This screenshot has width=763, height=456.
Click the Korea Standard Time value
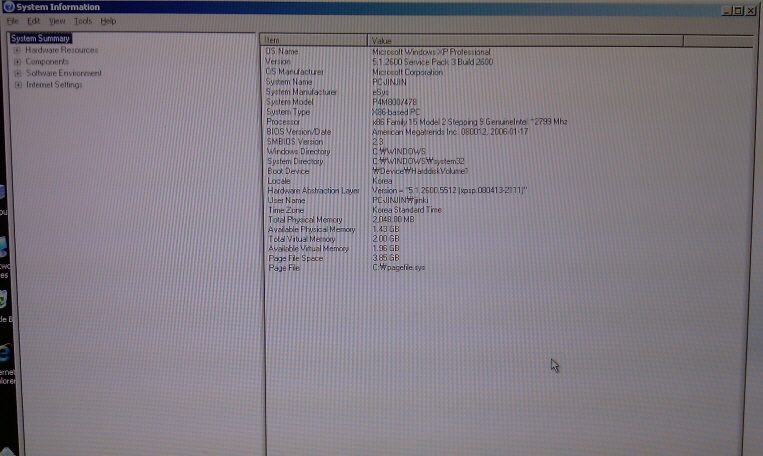(x=407, y=210)
